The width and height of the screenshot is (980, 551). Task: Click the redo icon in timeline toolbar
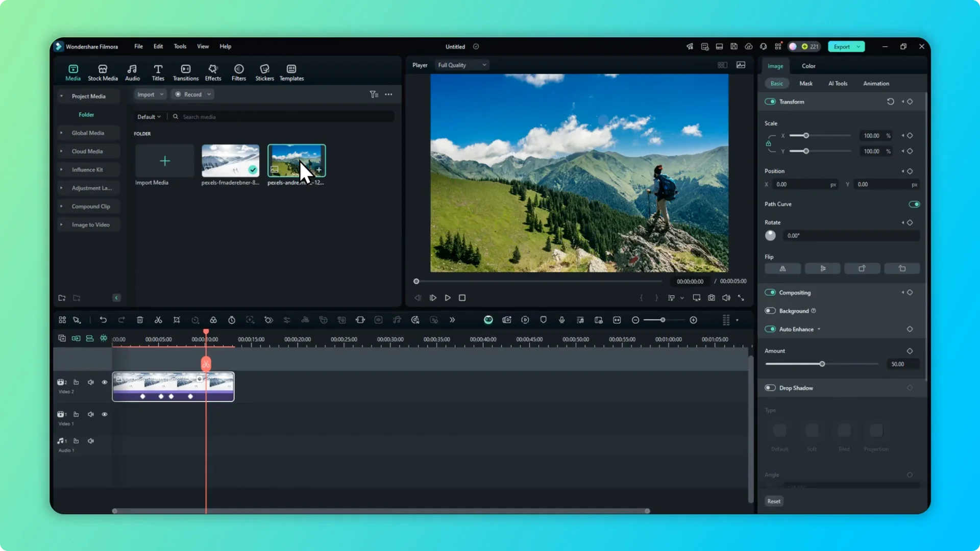[x=121, y=320]
